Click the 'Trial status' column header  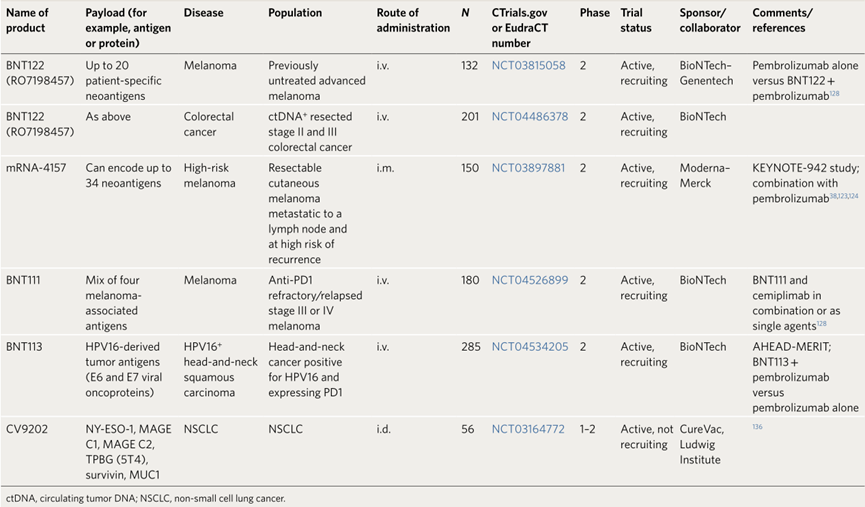point(636,20)
